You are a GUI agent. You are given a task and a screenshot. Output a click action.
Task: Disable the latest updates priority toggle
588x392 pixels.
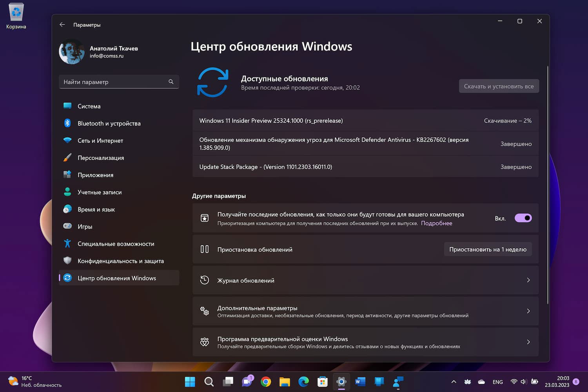coord(523,218)
